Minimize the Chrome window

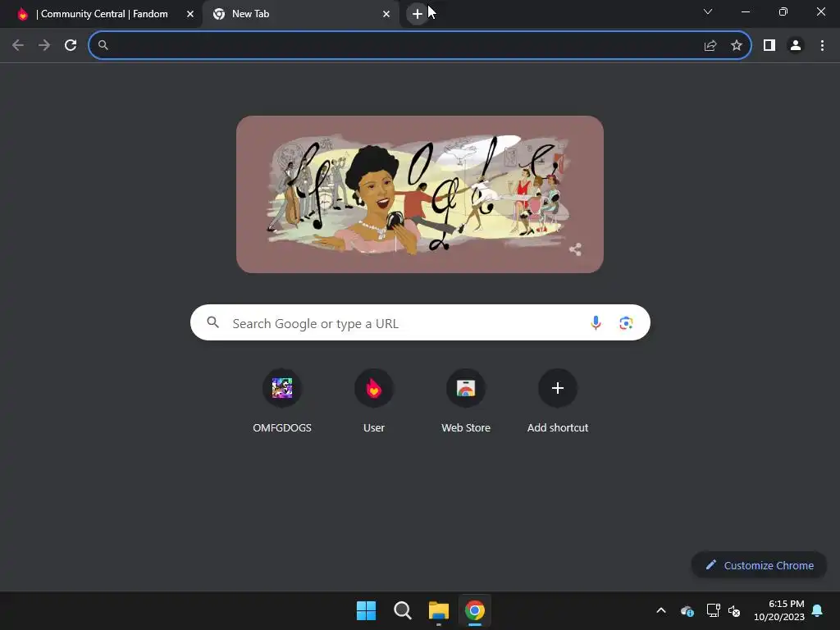(746, 11)
